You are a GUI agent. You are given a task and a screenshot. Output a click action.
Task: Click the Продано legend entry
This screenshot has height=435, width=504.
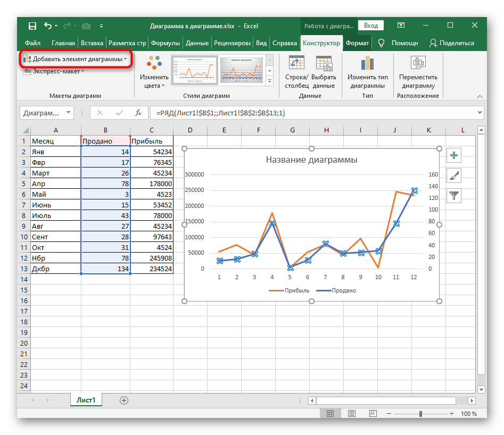tap(336, 290)
